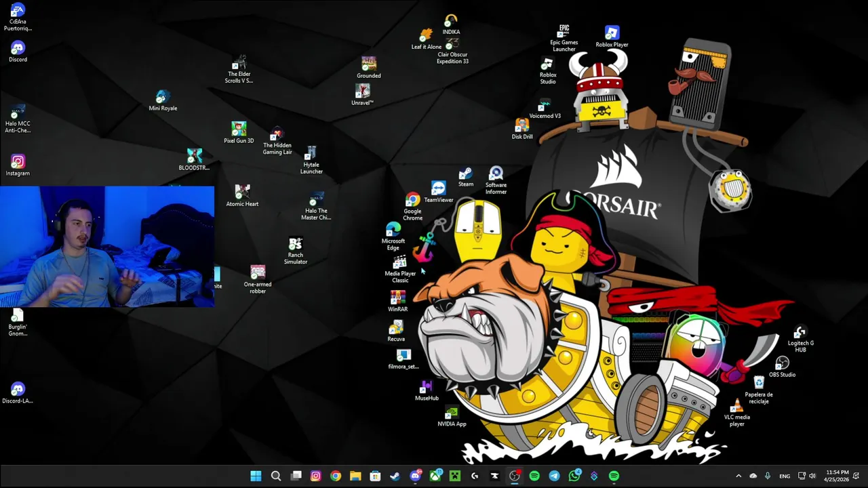Open Clair Obscur Expedition 33 shortcut
This screenshot has width=868, height=488.
452,53
